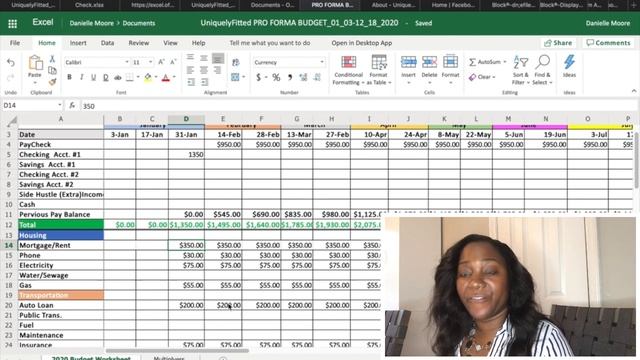
Task: Increase indent in Alignment group
Action: 204,82
